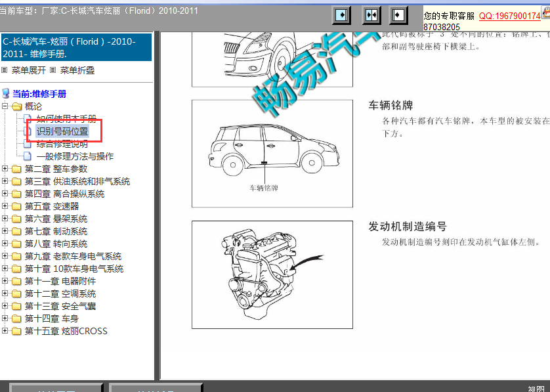Click the document icon beside 识别号码位置
The height and width of the screenshot is (392, 550).
click(28, 131)
